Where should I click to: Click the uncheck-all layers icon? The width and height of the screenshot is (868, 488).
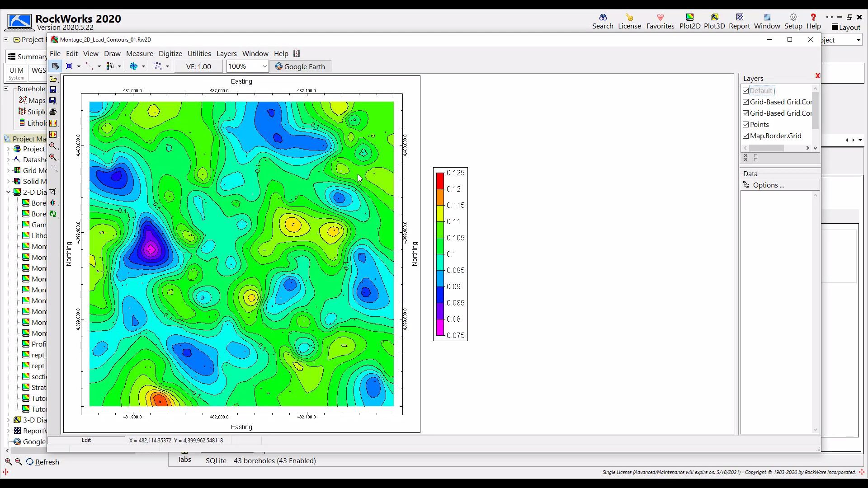coord(755,157)
